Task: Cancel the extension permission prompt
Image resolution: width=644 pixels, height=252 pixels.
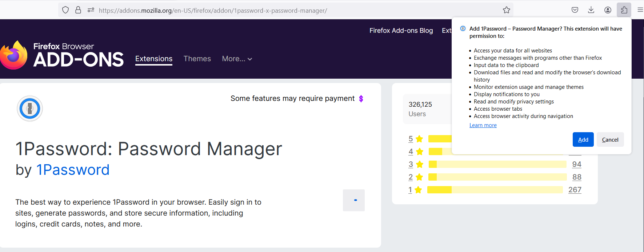Action: pos(610,140)
